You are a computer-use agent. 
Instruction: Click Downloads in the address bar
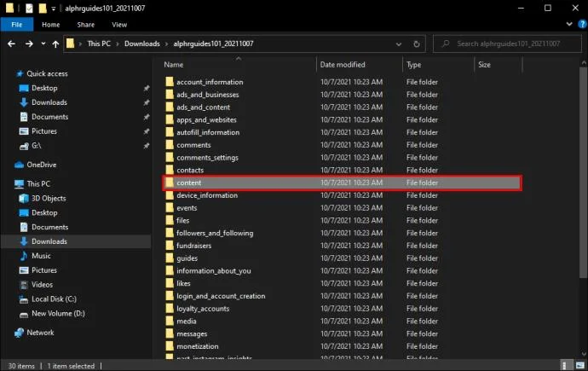click(141, 43)
